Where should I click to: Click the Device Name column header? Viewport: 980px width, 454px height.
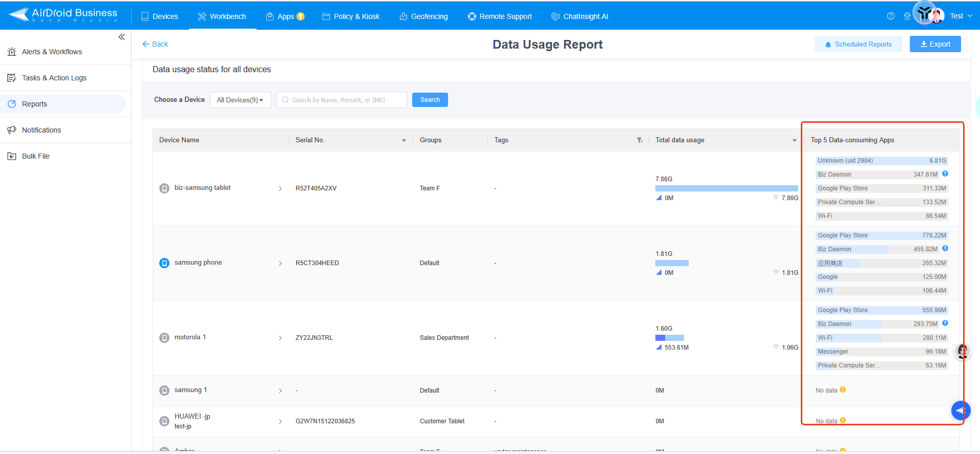coord(179,140)
